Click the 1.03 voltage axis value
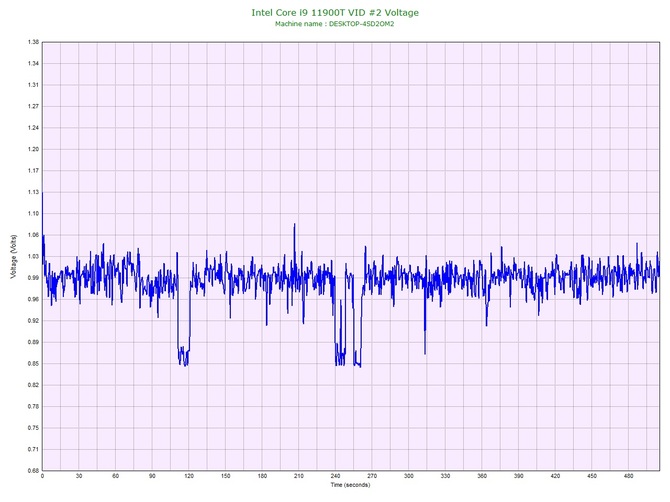This screenshot has height=502, width=670. click(x=33, y=256)
